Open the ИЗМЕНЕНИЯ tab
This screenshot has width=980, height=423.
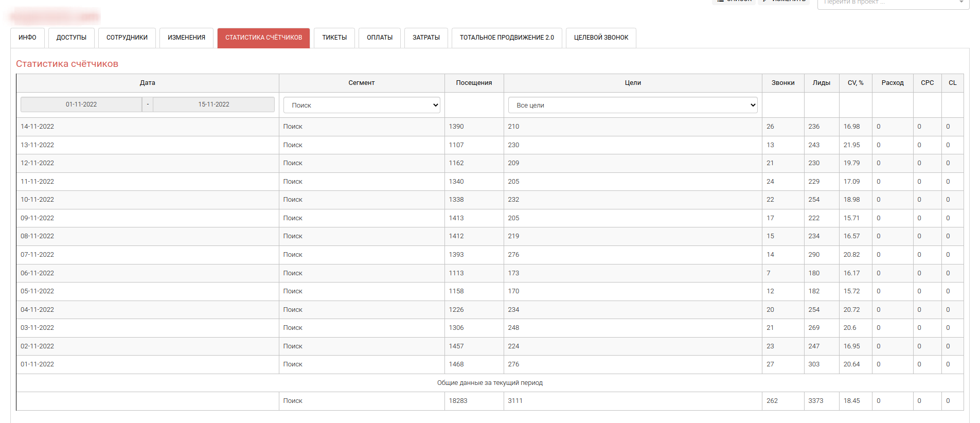pos(186,38)
